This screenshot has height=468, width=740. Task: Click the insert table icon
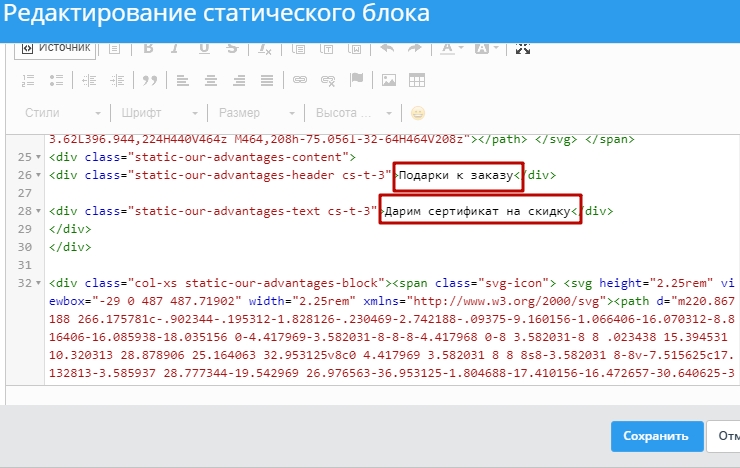[x=417, y=80]
